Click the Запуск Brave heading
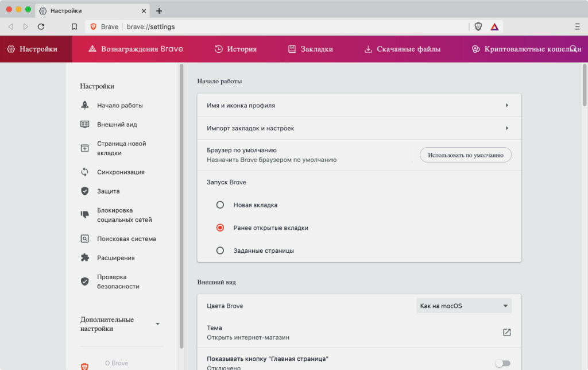Screen dimensions: 588x370 tap(226, 182)
